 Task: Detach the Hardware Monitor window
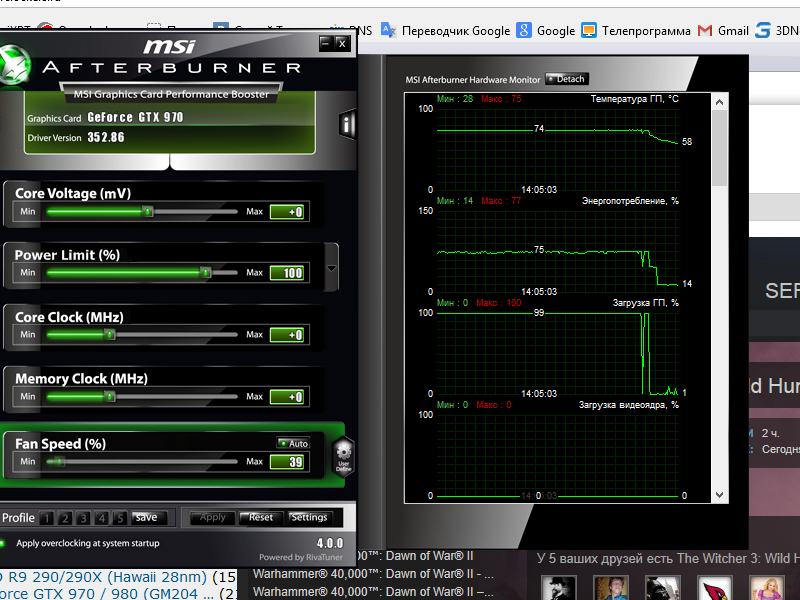tap(567, 79)
